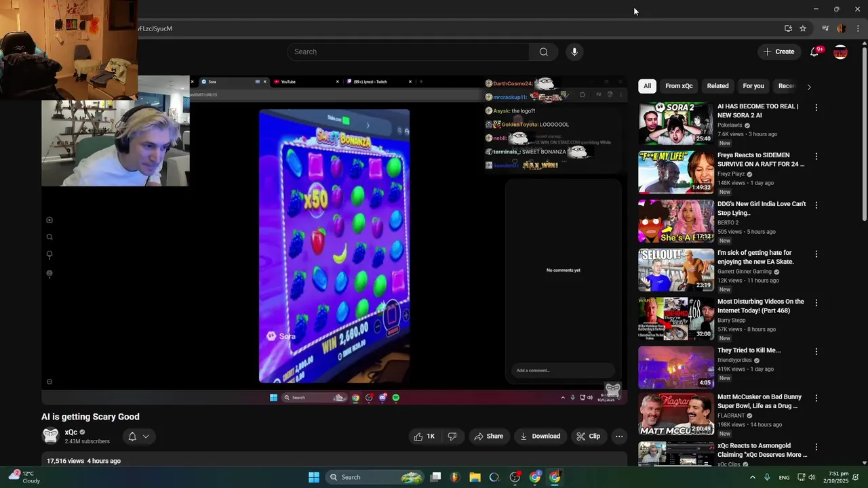This screenshot has width=868, height=488.
Task: Open the SELLOUT EA Skate thumbnail
Action: point(675,270)
